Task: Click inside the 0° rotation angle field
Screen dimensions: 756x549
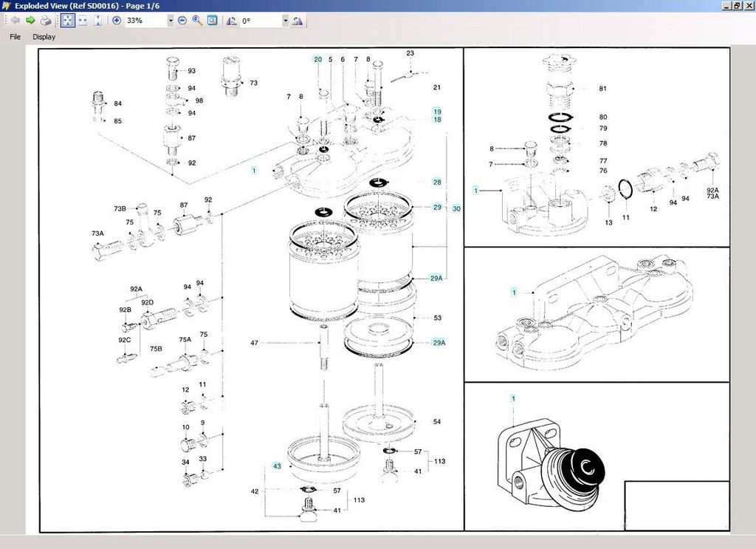Action: (260, 21)
